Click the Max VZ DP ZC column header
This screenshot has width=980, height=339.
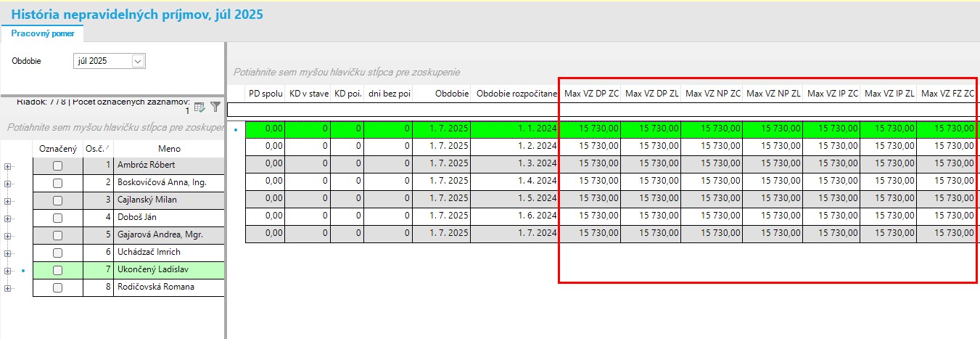(x=591, y=94)
